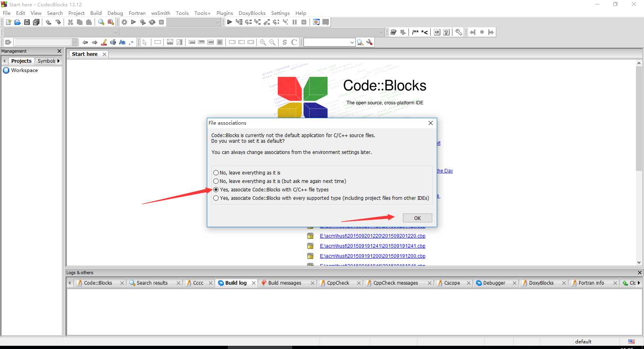Select 'associate with C/C++ file types' option
644x349 pixels.
click(x=271, y=190)
